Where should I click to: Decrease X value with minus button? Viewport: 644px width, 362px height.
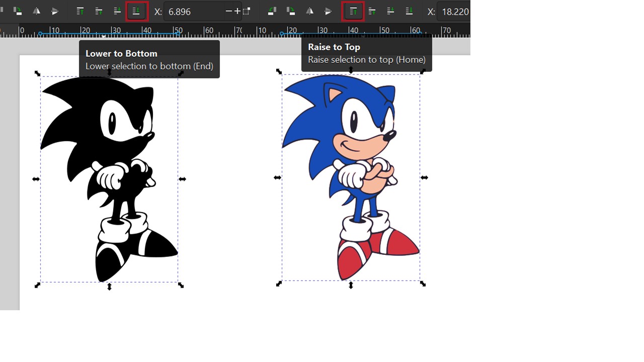(x=229, y=11)
